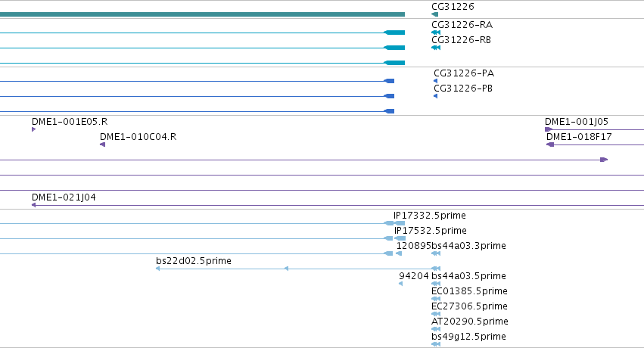Select the DME1-018F17 feature arrow glyph
This screenshot has height=348, width=644.
click(x=550, y=144)
